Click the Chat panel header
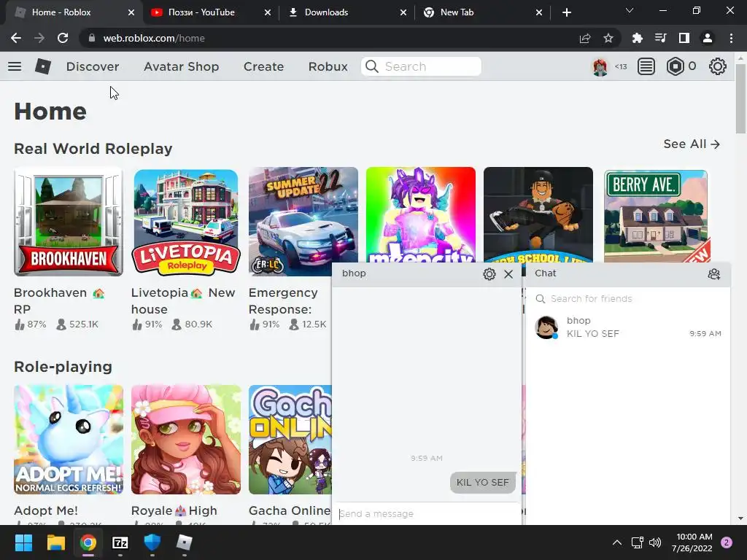 628,274
